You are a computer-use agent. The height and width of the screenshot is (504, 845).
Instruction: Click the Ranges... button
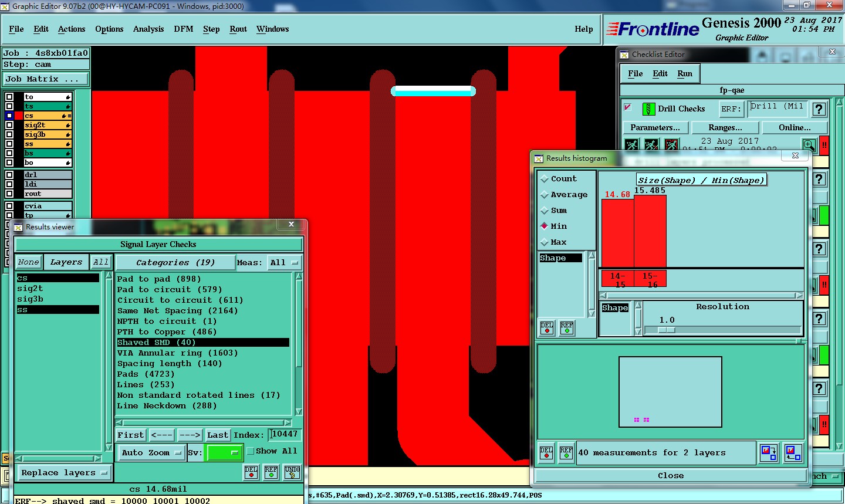pyautogui.click(x=725, y=127)
